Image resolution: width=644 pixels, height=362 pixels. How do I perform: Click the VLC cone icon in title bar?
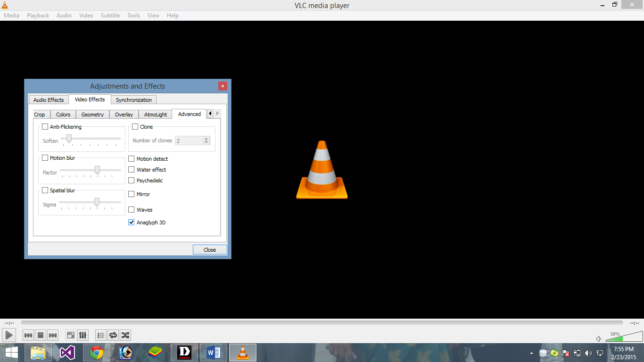(5, 5)
